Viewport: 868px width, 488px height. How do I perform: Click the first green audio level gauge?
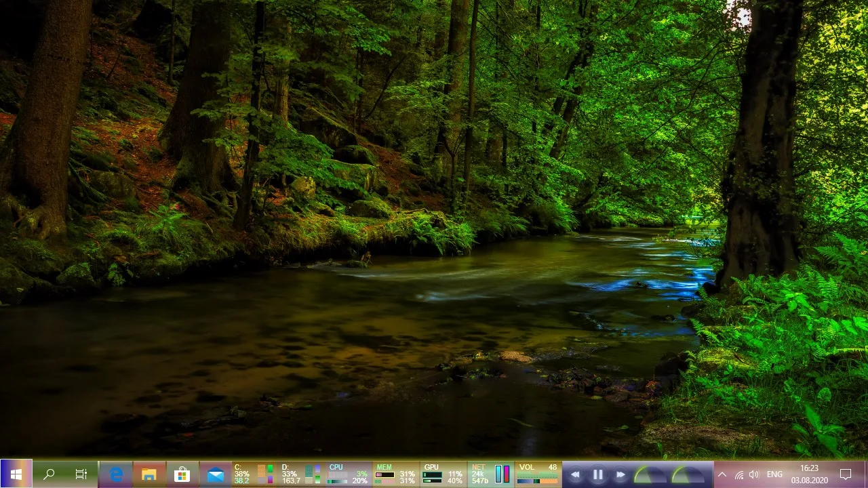(x=649, y=474)
